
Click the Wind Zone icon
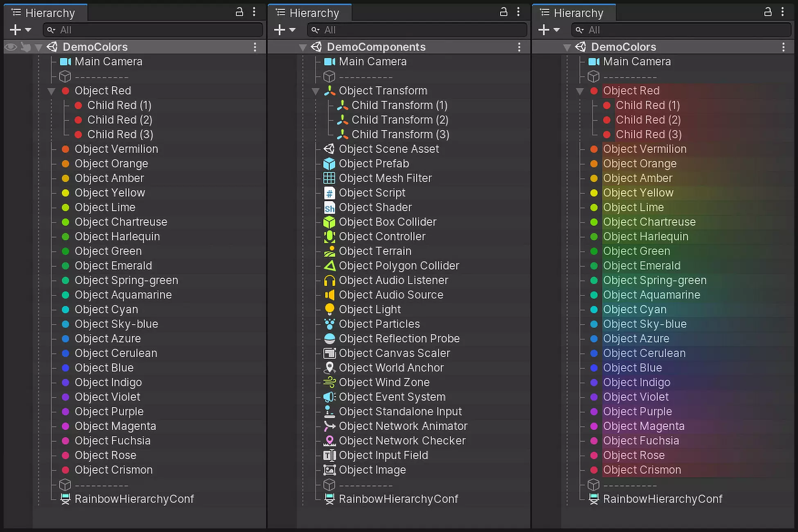pos(329,382)
